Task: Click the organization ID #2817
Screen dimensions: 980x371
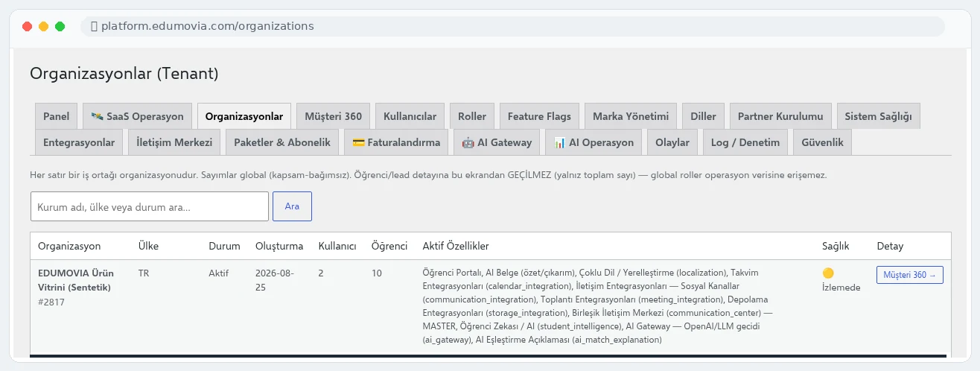Action: click(x=52, y=302)
